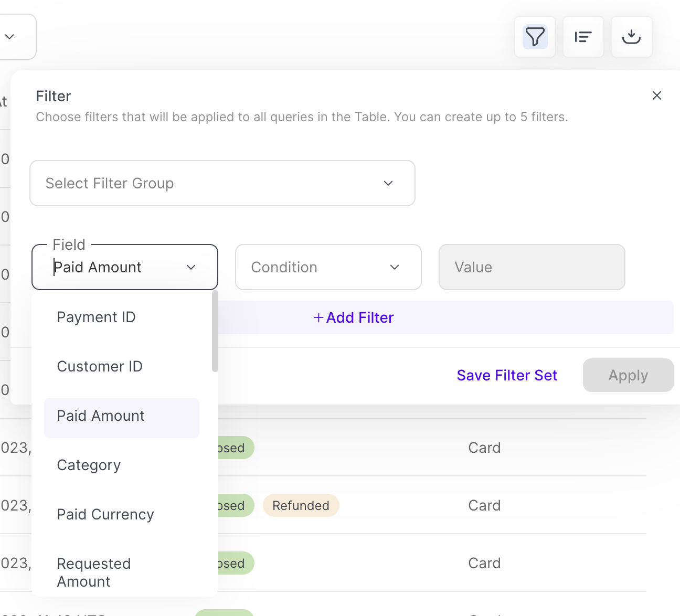Close the Filter panel
Viewport: 680px width, 616px height.
click(x=656, y=95)
